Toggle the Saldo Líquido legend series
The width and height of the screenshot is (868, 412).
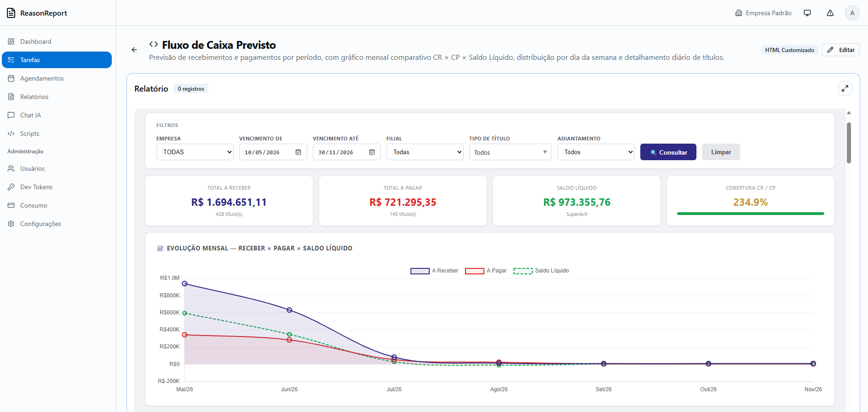(x=541, y=271)
